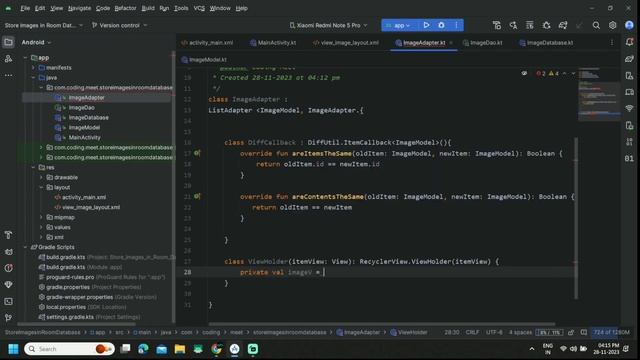Expand the values folder
Viewport: 640px width, 360px height.
click(x=41, y=227)
